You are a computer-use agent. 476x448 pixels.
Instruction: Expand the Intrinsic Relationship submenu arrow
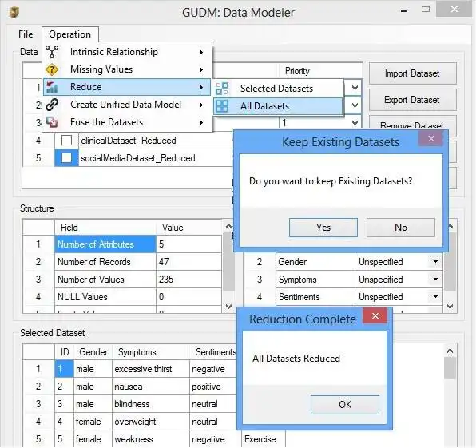pos(201,52)
